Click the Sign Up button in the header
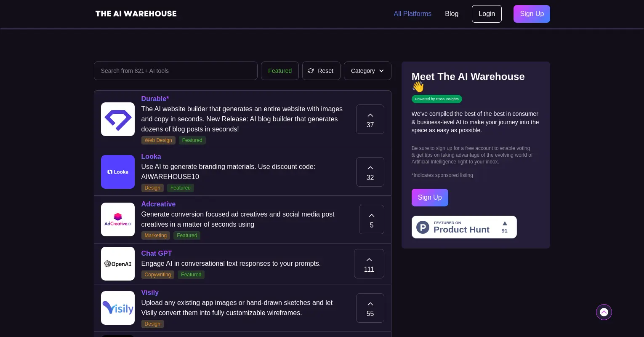This screenshot has height=337, width=644. pyautogui.click(x=531, y=14)
